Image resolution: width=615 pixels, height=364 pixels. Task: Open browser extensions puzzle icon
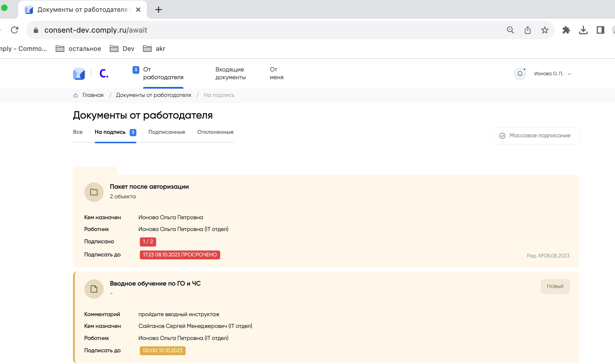(566, 30)
